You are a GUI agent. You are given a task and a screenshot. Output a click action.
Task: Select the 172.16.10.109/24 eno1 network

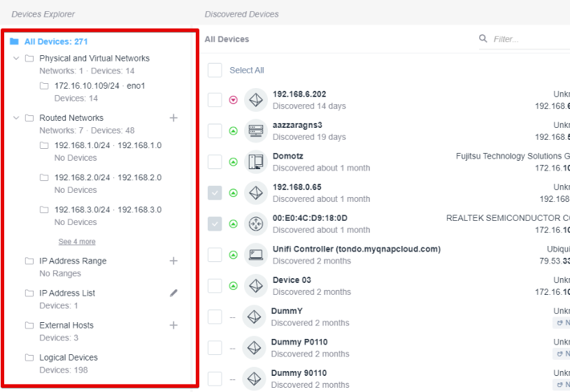tap(99, 86)
